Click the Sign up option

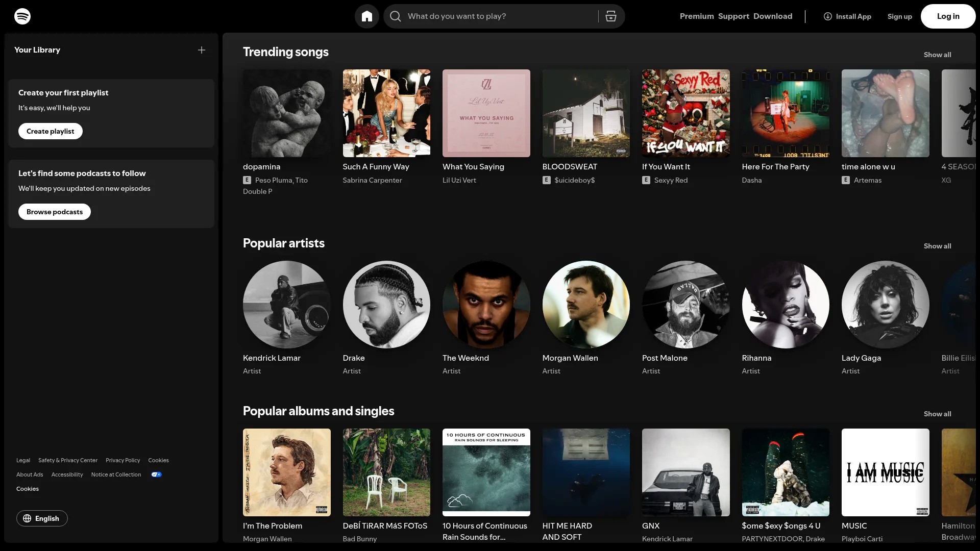[x=899, y=16]
